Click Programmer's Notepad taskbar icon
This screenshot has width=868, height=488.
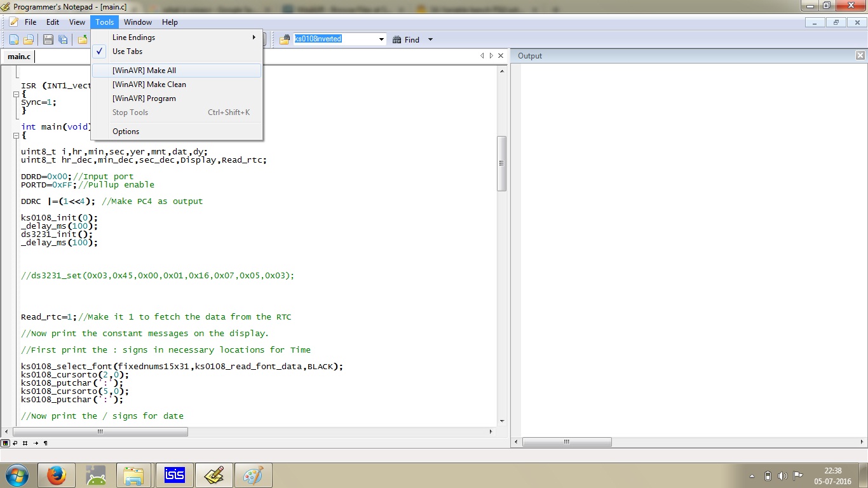[214, 475]
